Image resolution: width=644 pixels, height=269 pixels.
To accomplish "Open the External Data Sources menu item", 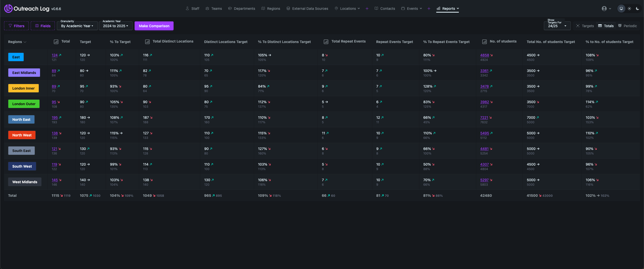I will [x=307, y=9].
